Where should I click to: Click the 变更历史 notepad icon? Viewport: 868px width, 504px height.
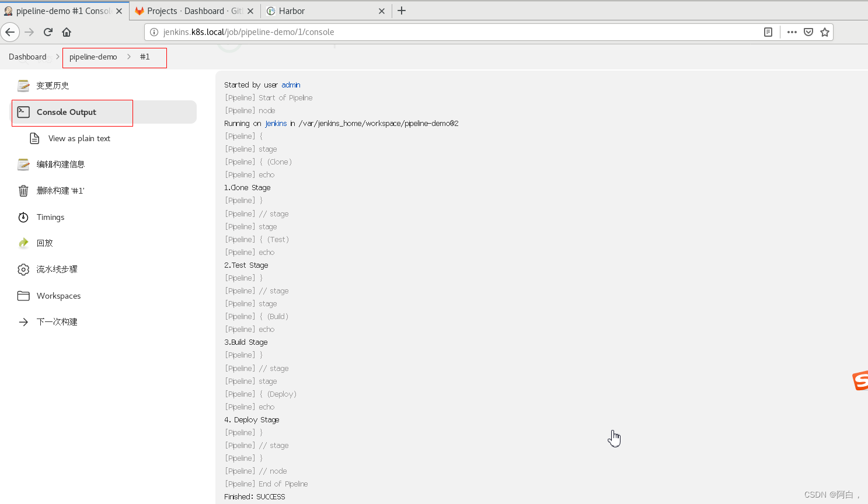23,86
